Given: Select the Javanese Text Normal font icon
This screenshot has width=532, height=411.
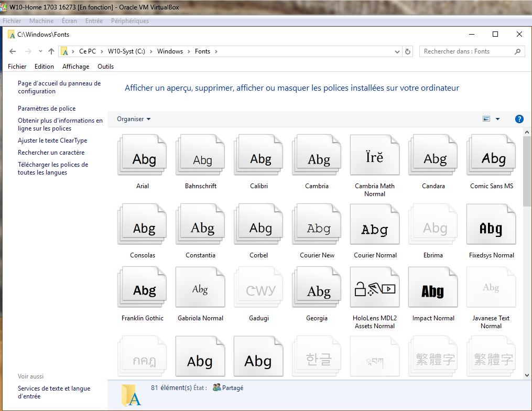Looking at the screenshot, I should point(491,287).
